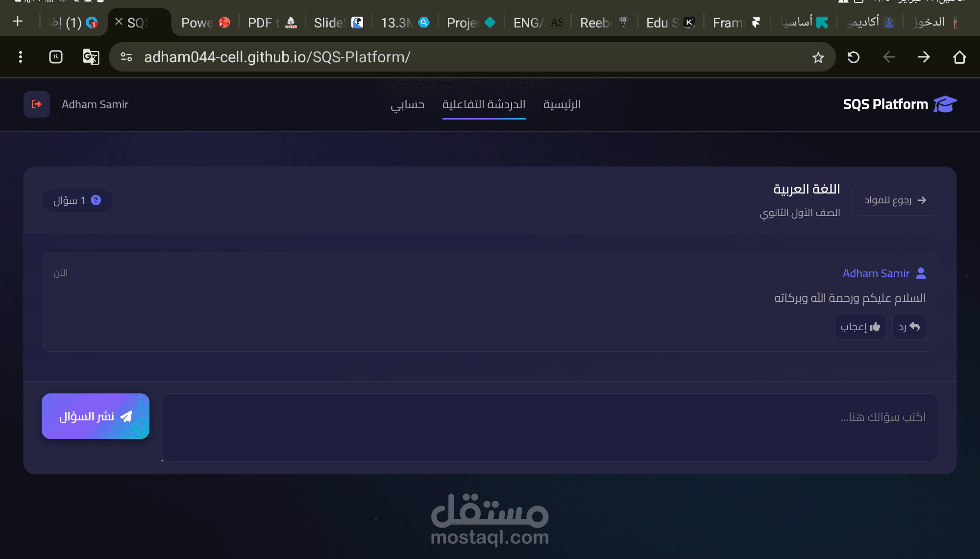Close the SQS browser tab

click(119, 22)
